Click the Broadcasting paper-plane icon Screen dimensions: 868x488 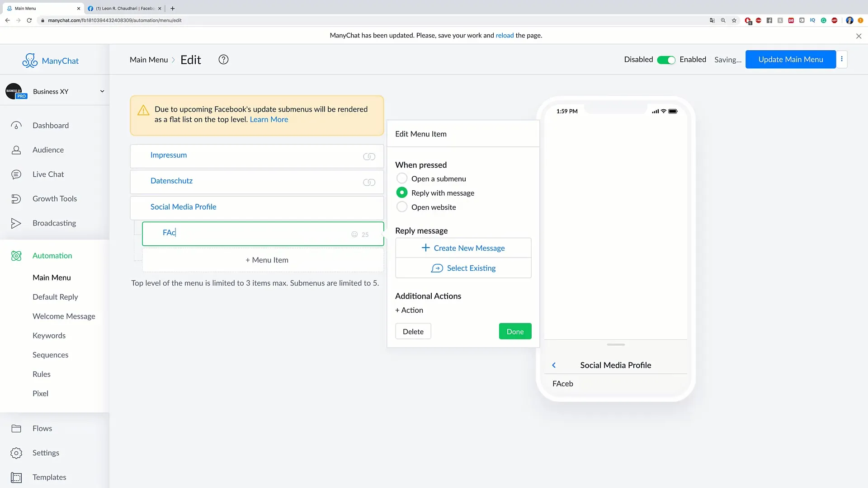click(16, 223)
